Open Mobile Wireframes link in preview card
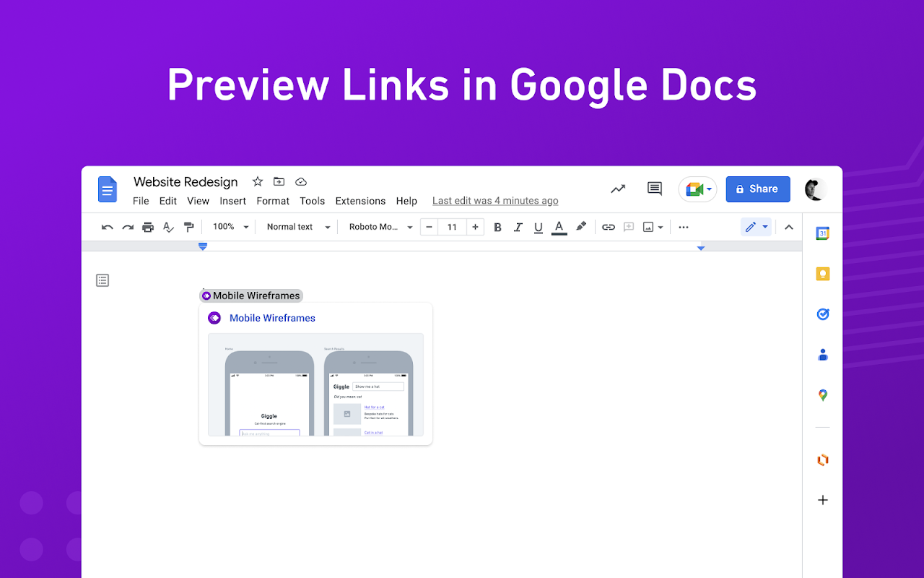The height and width of the screenshot is (578, 924). (272, 318)
